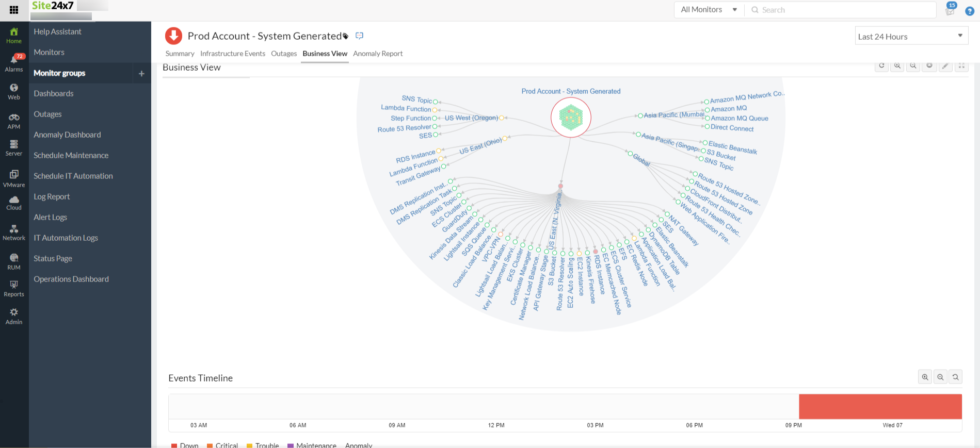Image resolution: width=980 pixels, height=448 pixels.
Task: Expand Business View to fullscreen
Action: [961, 66]
